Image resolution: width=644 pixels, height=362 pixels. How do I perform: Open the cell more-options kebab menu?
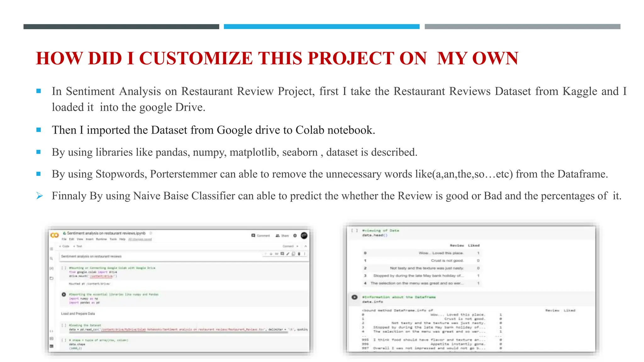tap(305, 254)
